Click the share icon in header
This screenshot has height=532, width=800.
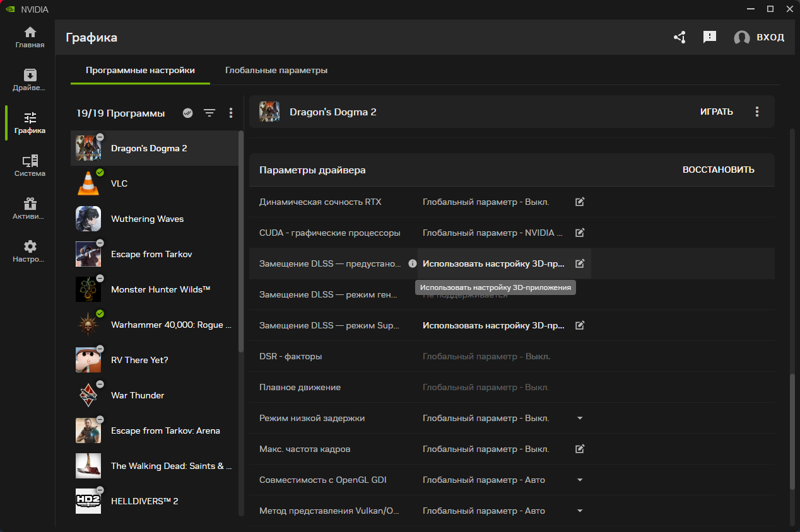coord(679,37)
